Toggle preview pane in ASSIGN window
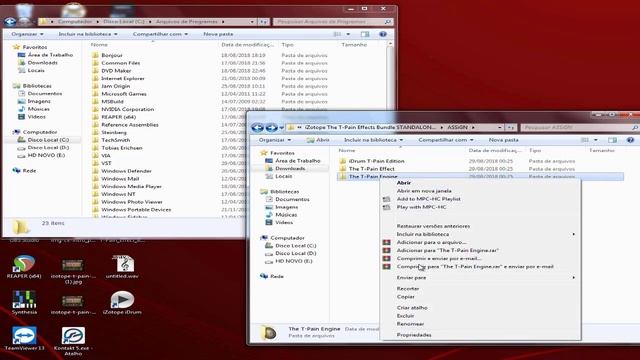Viewport: 640px width, 360px height. (x=612, y=140)
